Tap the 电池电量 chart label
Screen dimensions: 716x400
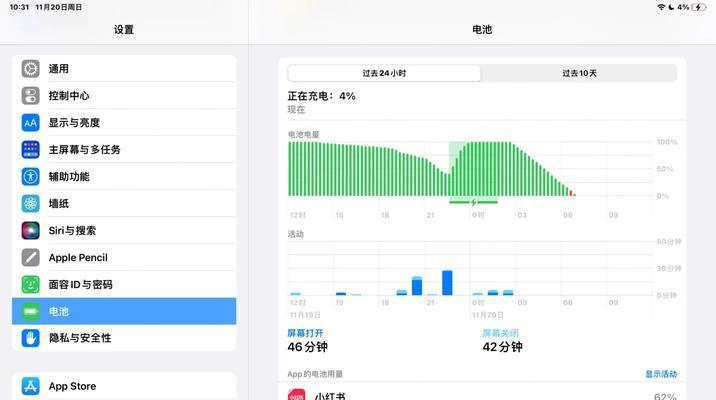(303, 134)
